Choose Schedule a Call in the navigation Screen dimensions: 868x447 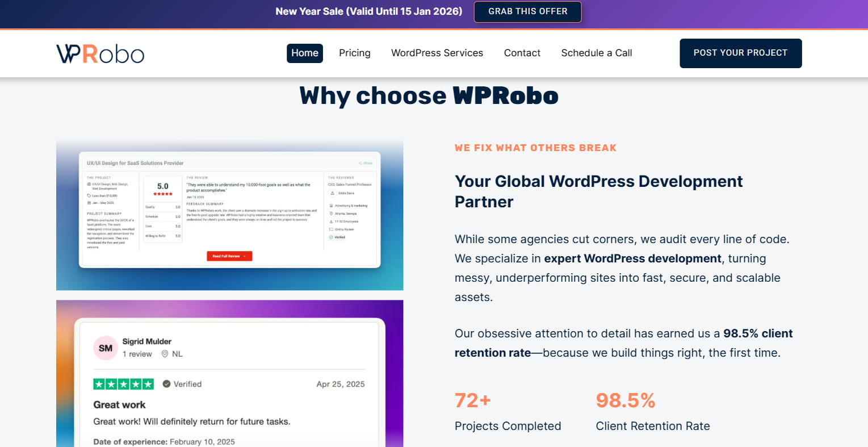(597, 53)
